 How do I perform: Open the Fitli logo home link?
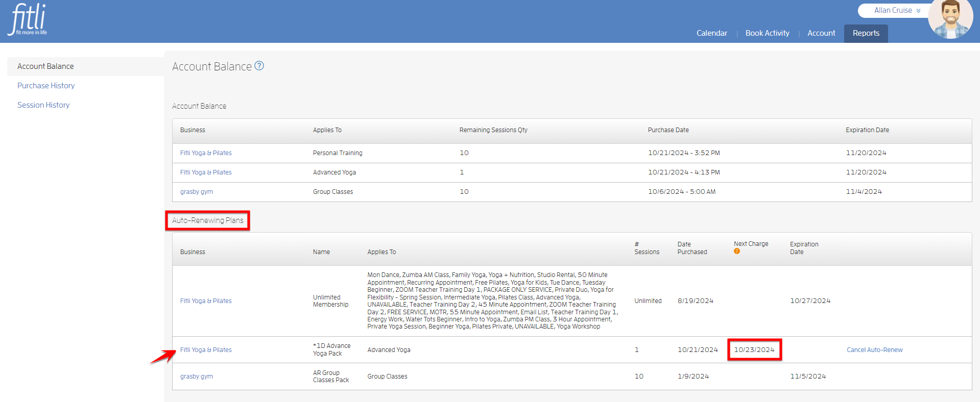(x=28, y=19)
